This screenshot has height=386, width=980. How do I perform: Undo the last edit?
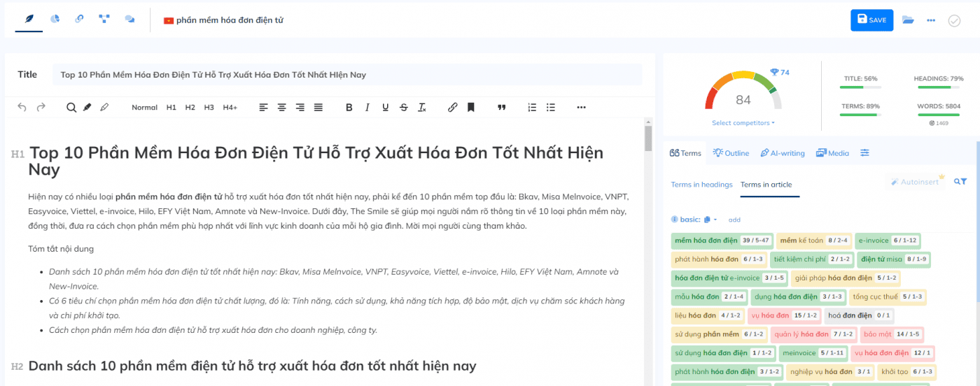tap(22, 107)
